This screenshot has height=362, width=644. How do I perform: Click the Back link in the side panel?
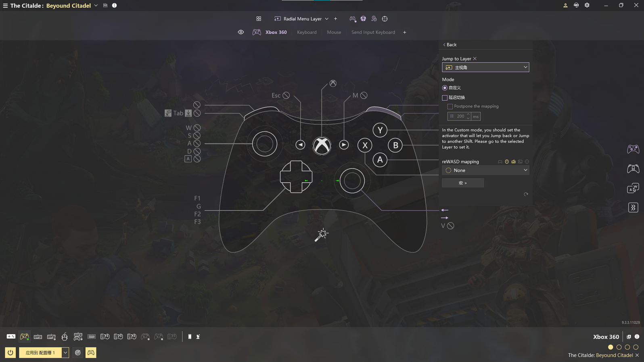pyautogui.click(x=450, y=45)
